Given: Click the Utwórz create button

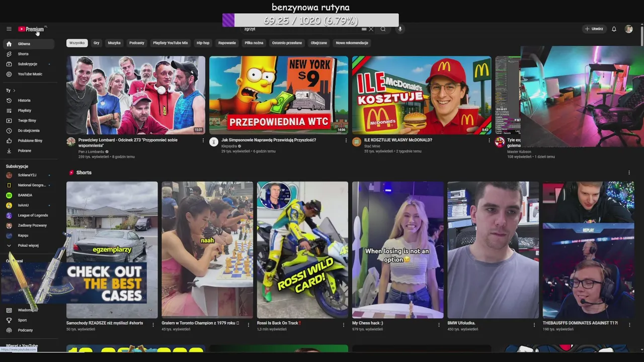Looking at the screenshot, I should [x=594, y=29].
